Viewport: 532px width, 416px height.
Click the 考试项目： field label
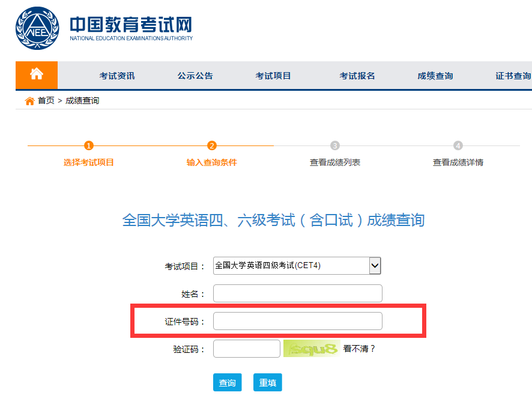(x=185, y=266)
